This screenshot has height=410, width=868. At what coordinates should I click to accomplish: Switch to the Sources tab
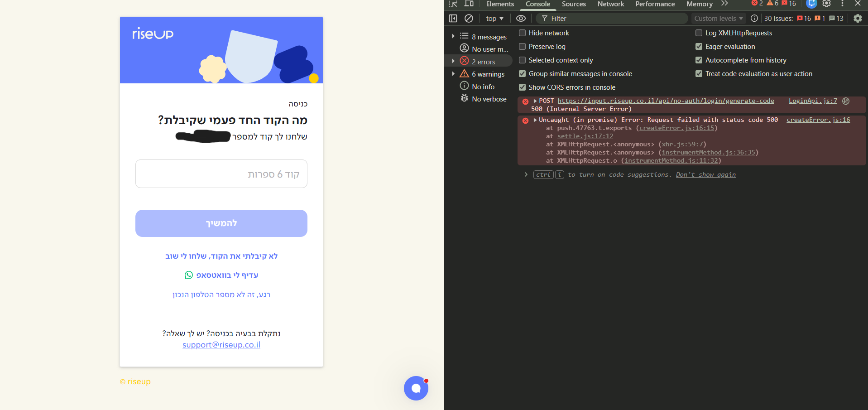tap(574, 4)
